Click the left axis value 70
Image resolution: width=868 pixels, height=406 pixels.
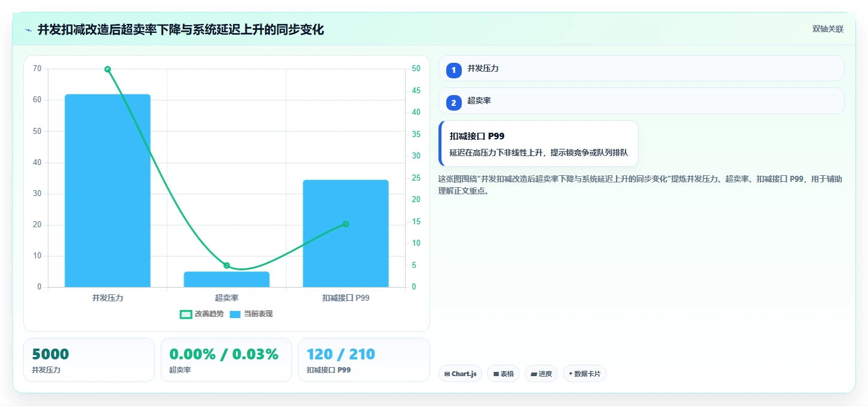pos(37,69)
